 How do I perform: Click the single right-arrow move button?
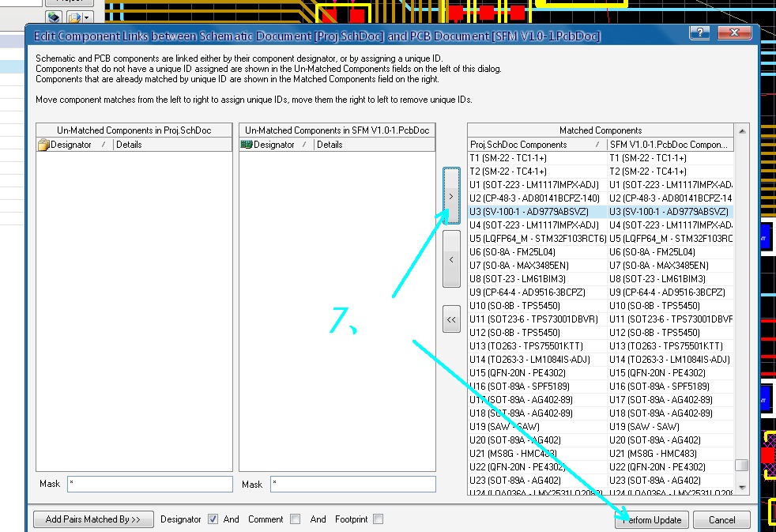pos(451,196)
